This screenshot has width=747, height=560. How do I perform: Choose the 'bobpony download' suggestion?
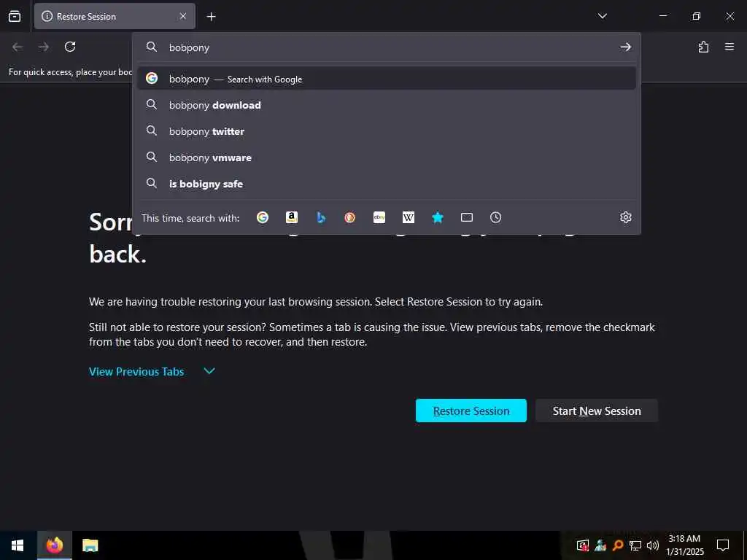[x=387, y=105]
